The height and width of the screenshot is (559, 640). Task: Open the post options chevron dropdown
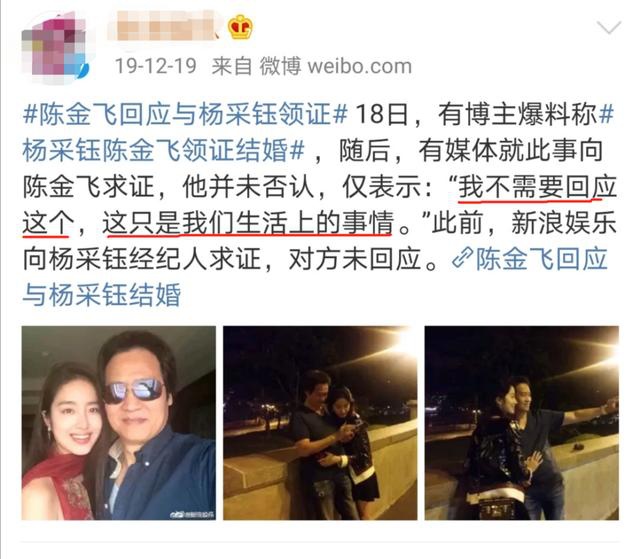tap(609, 27)
